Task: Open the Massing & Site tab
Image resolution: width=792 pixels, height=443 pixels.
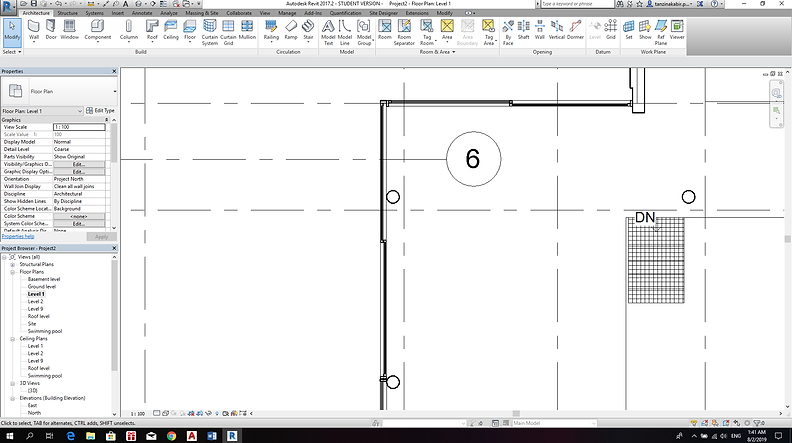Action: click(202, 13)
